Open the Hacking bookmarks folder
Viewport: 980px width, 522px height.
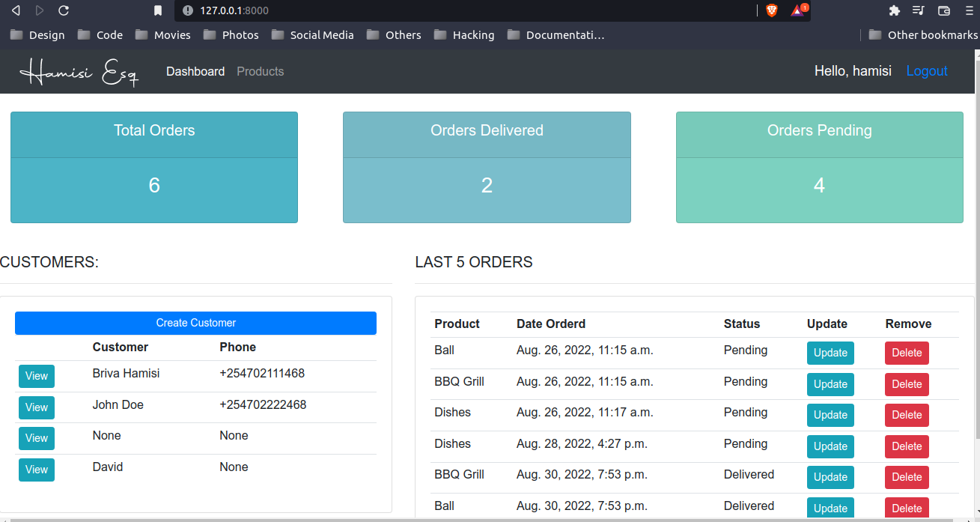464,34
